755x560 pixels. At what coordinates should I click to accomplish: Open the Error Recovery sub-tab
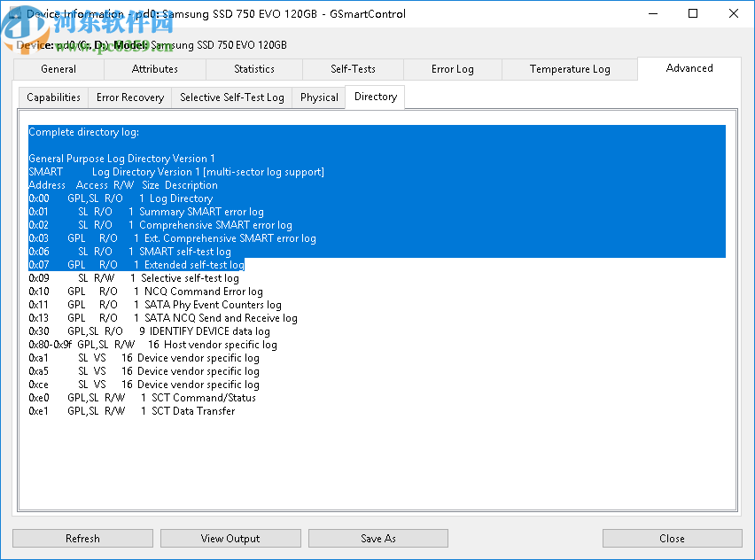[x=130, y=97]
